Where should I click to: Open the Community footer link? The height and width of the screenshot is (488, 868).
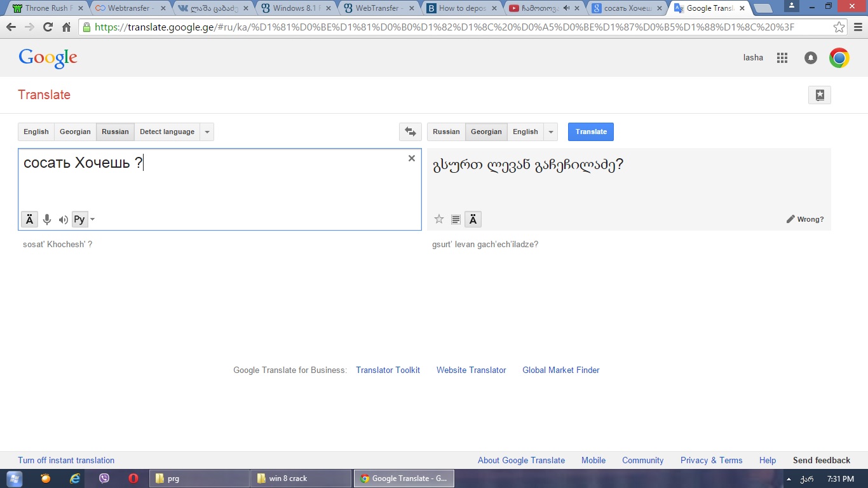(642, 460)
